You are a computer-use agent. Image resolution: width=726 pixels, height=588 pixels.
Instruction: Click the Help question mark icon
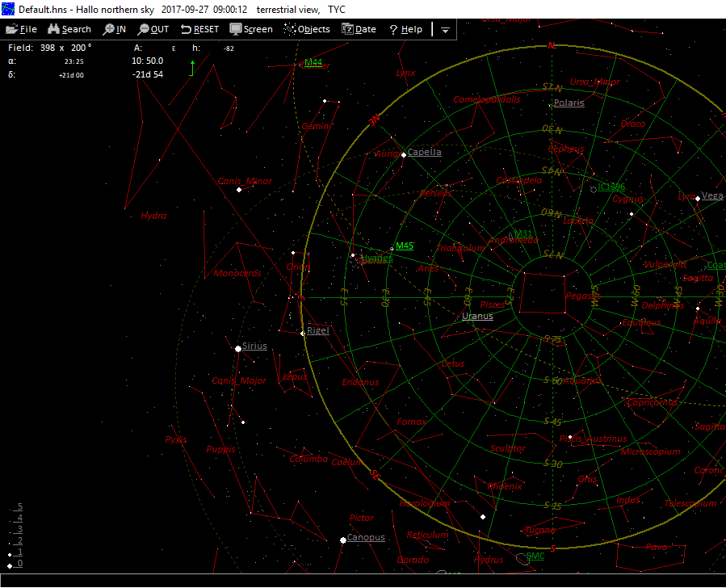pos(393,30)
